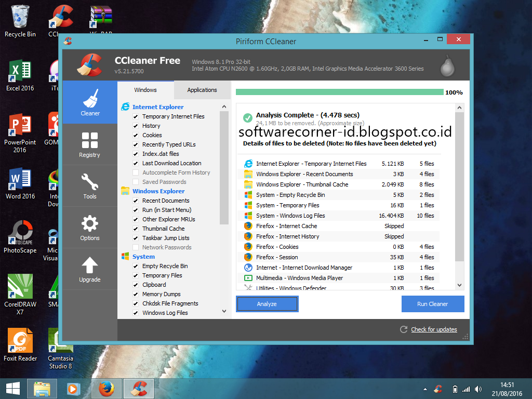Launch Firefox from the taskbar
The height and width of the screenshot is (399, 532).
coord(106,389)
